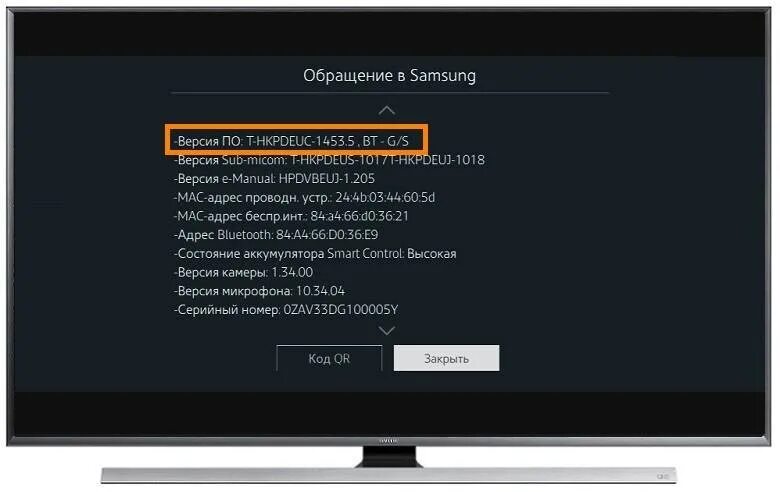Click the Обращение в Samsung title
This screenshot has width=780, height=492.
point(390,76)
